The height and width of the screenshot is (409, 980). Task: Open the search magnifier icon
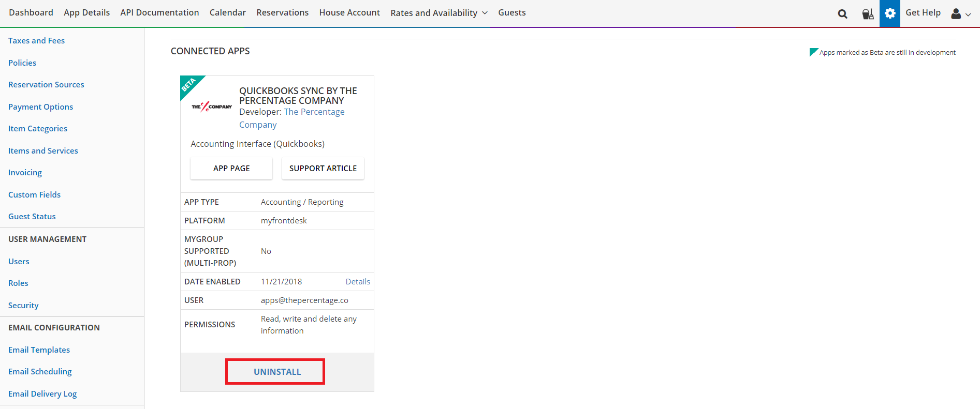coord(842,13)
